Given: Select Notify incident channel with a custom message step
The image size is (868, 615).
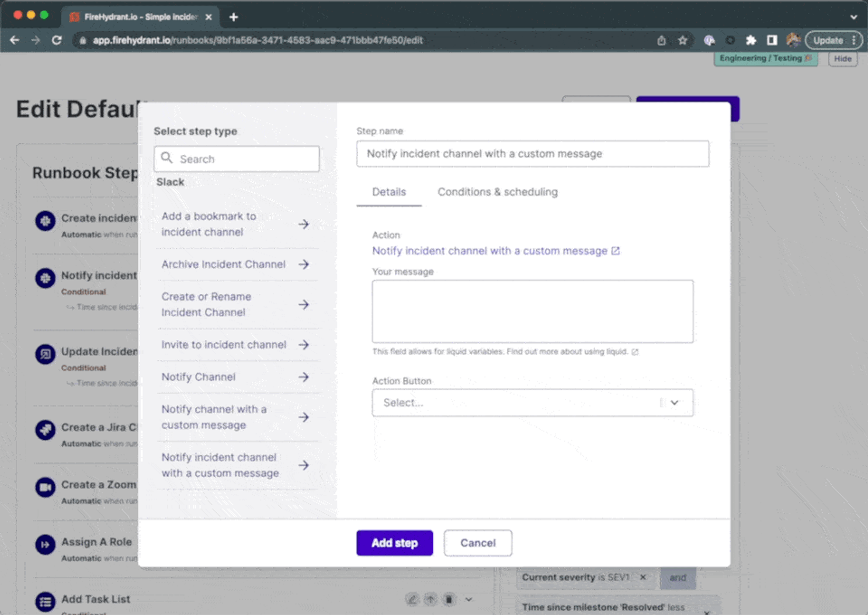Looking at the screenshot, I should [235, 465].
